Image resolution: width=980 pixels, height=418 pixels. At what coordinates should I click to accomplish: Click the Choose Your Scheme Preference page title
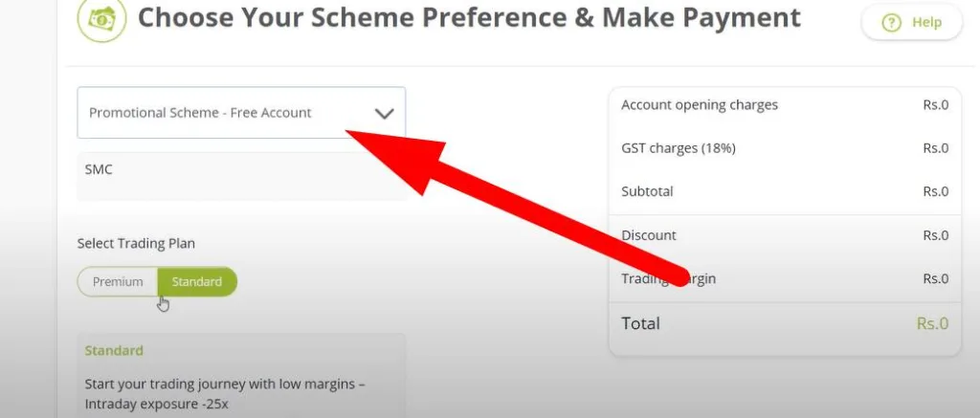(469, 17)
